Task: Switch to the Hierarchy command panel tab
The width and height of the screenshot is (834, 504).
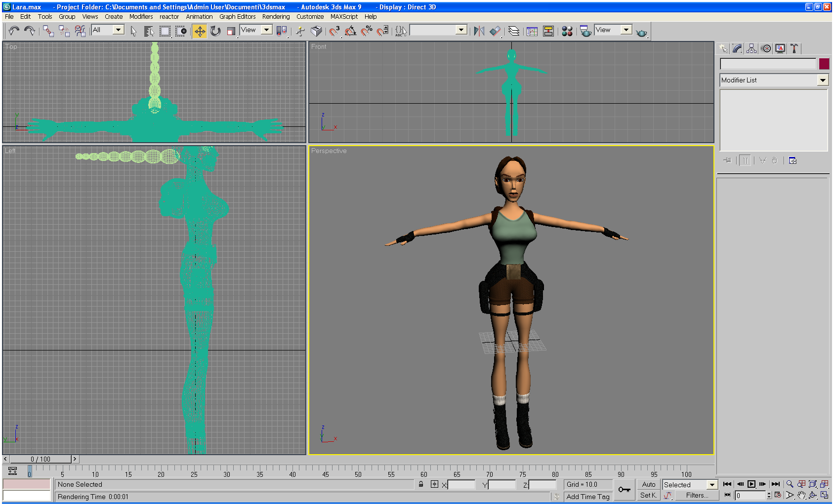Action: coord(751,48)
